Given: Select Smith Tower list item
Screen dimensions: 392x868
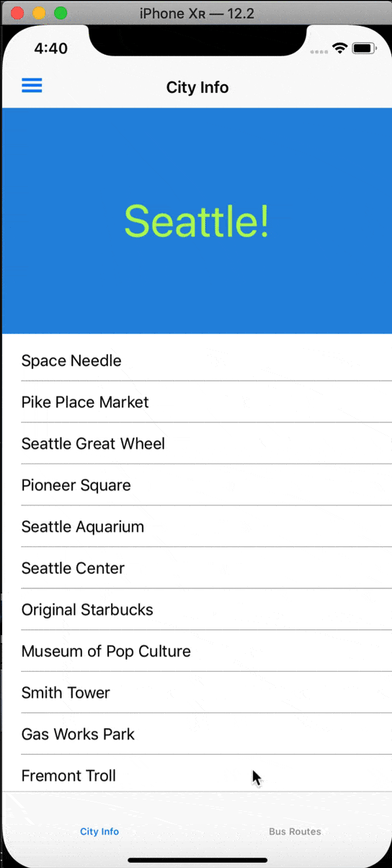Looking at the screenshot, I should coord(197,692).
